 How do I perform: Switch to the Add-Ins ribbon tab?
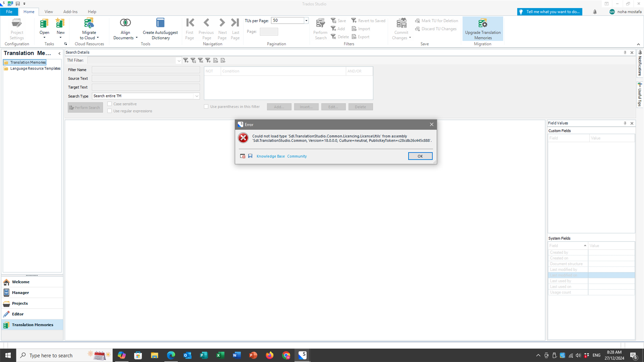(x=70, y=11)
